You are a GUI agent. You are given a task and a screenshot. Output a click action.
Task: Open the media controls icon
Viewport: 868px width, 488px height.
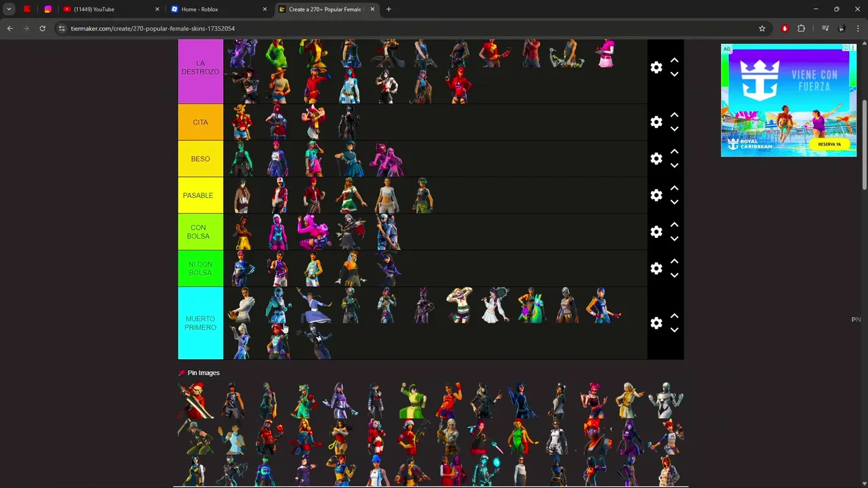click(x=825, y=28)
